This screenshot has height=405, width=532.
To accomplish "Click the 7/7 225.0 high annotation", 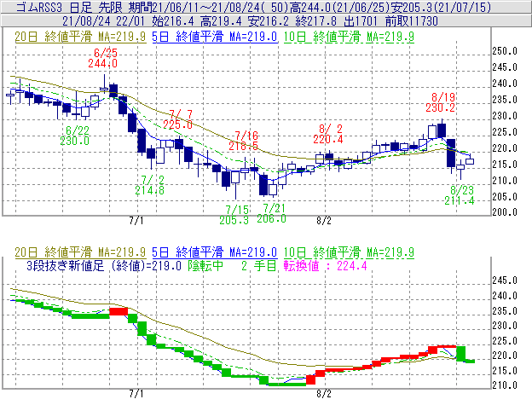I will point(178,119).
